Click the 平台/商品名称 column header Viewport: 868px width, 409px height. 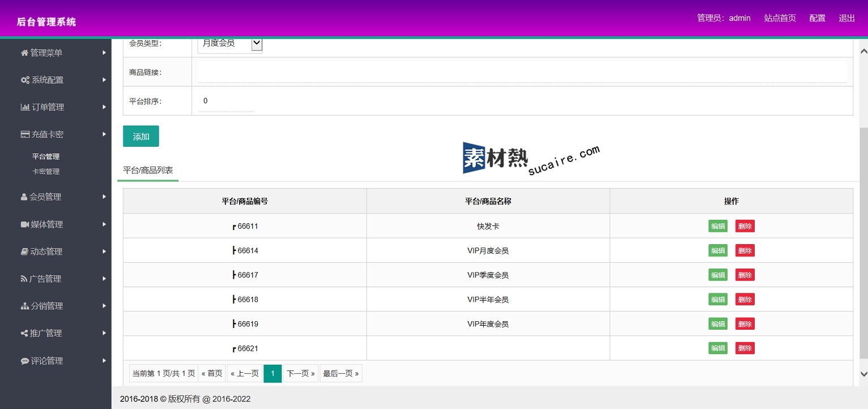point(488,201)
